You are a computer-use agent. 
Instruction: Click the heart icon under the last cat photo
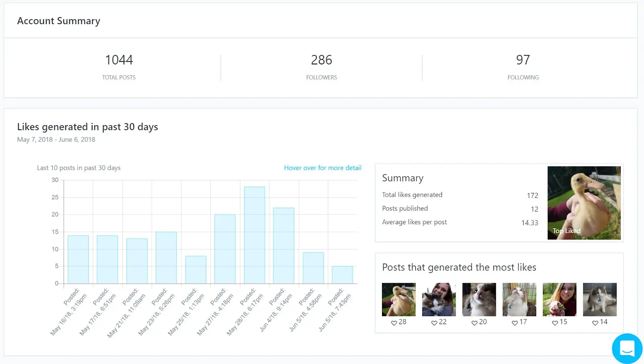click(594, 323)
